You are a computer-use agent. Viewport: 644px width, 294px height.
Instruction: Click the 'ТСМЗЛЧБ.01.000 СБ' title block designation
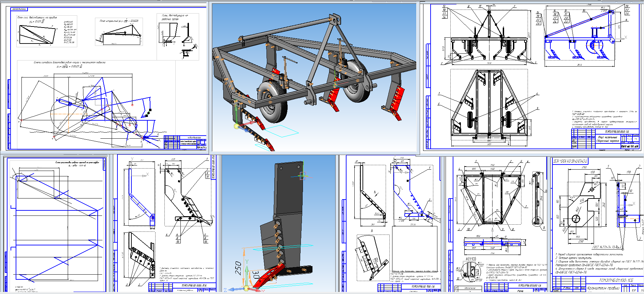pos(529,286)
